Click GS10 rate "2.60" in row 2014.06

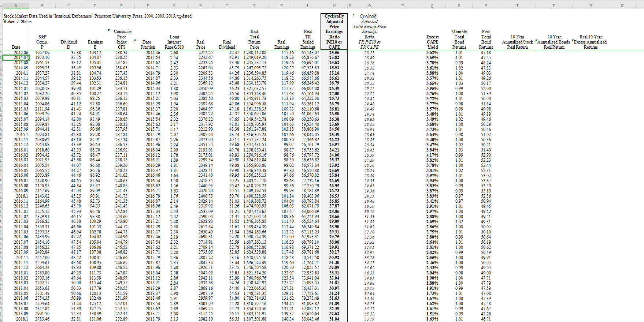[174, 53]
